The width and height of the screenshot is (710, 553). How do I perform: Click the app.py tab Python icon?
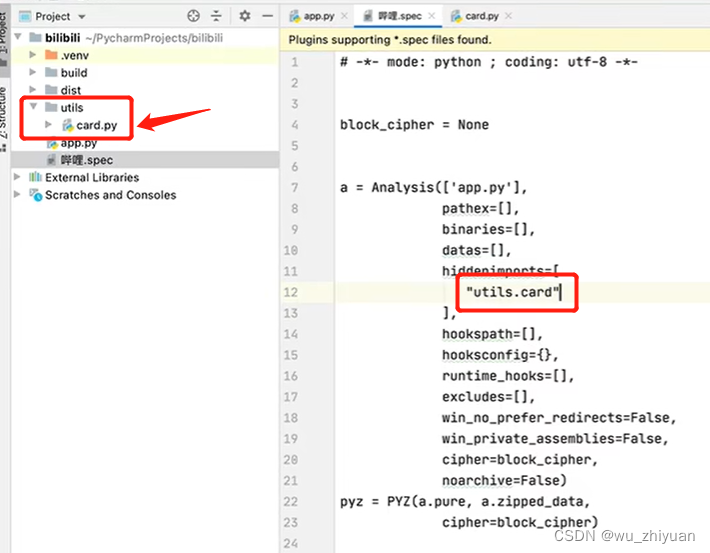click(x=295, y=16)
